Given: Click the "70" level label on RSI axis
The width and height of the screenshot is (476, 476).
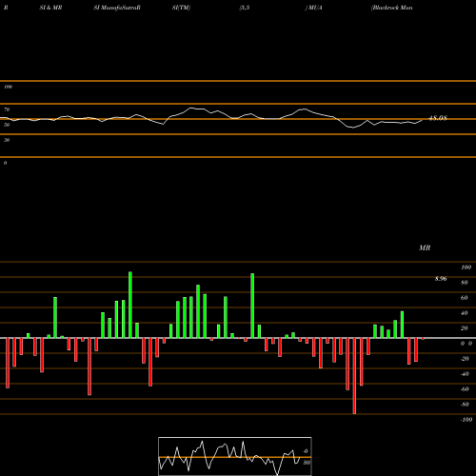Looking at the screenshot, I should click(7, 109).
